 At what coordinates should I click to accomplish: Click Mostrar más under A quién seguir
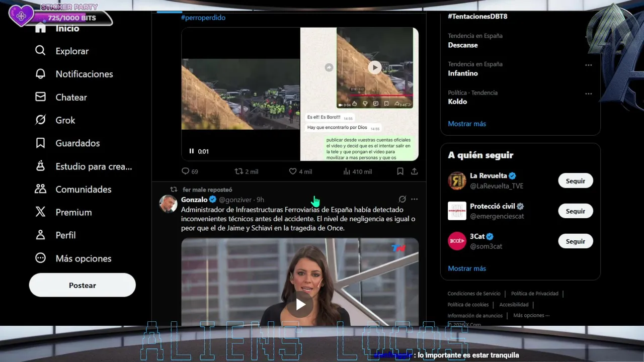click(467, 268)
